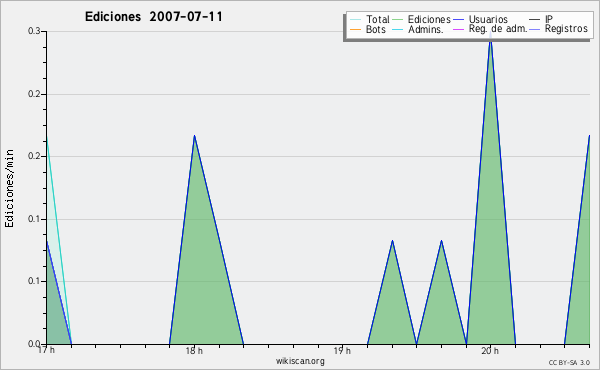Click the chart title Ediciones 2007-07-11

153,17
